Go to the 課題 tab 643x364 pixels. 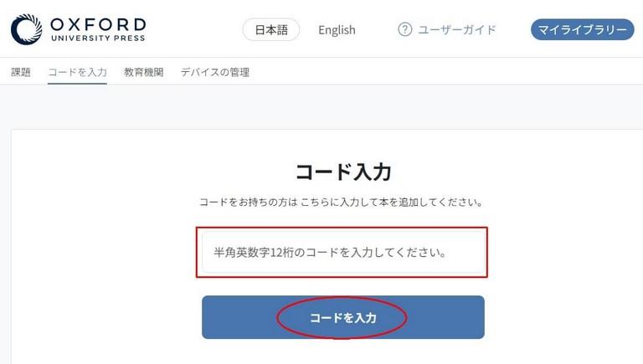(21, 72)
